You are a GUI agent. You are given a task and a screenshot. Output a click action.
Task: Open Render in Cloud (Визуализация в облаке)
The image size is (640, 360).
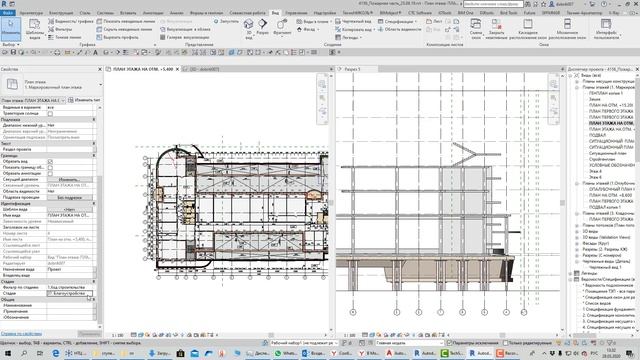tap(185, 29)
